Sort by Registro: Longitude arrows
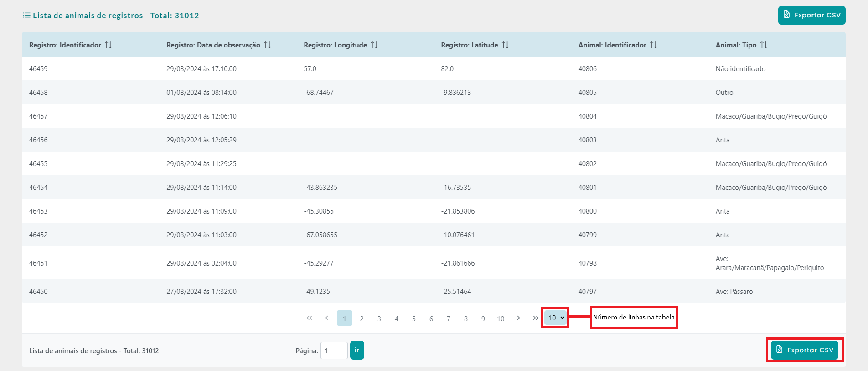Screen dimensions: 868x371 coord(374,45)
